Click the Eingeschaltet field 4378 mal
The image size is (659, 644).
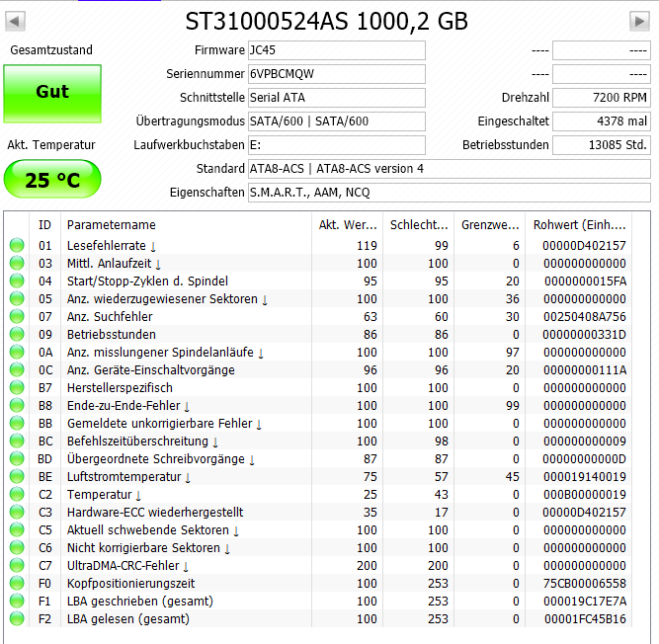click(x=602, y=121)
